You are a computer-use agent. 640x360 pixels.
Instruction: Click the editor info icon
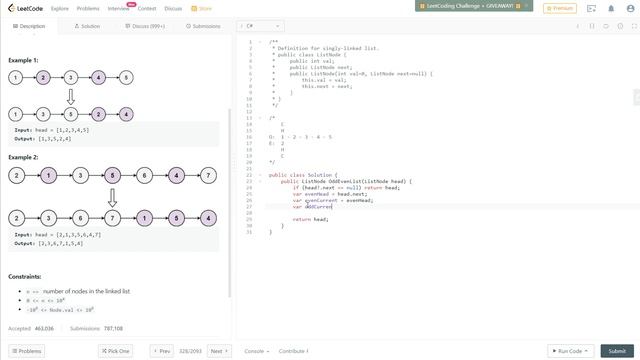click(x=577, y=26)
